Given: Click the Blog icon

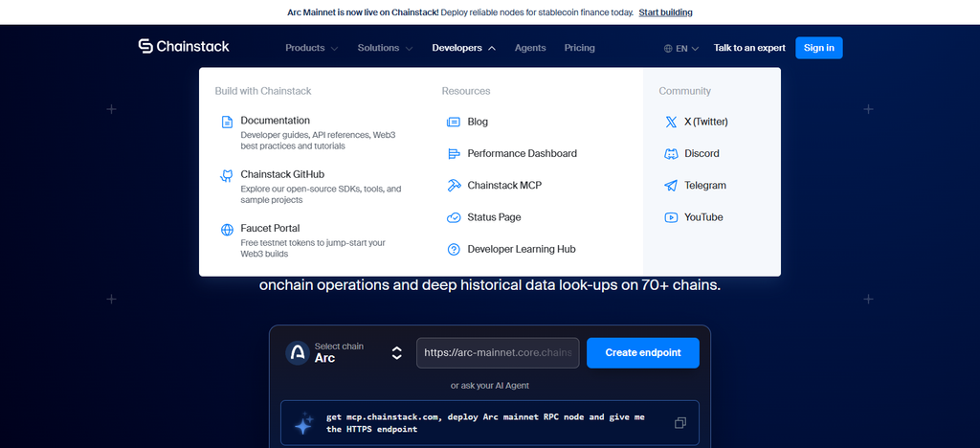Looking at the screenshot, I should point(454,123).
